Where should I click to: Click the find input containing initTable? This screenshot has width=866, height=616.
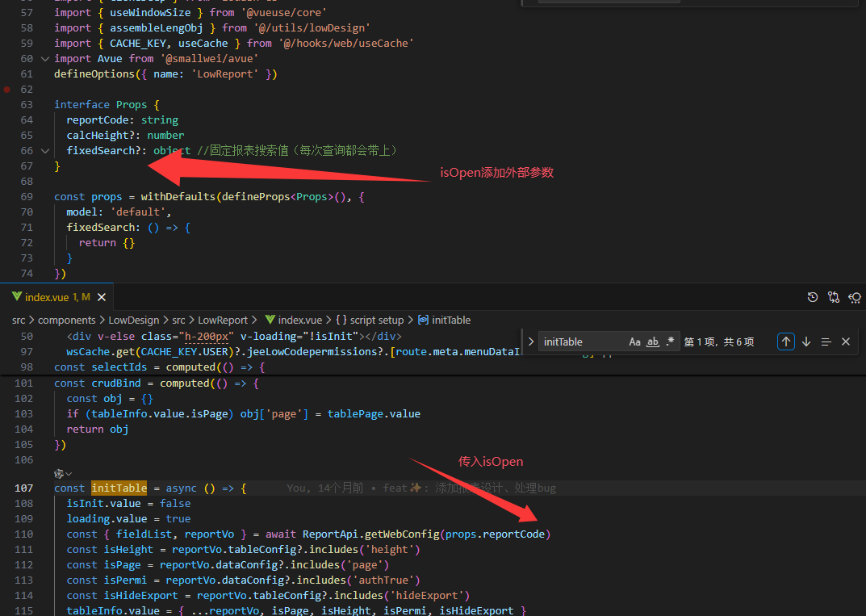[x=581, y=342]
